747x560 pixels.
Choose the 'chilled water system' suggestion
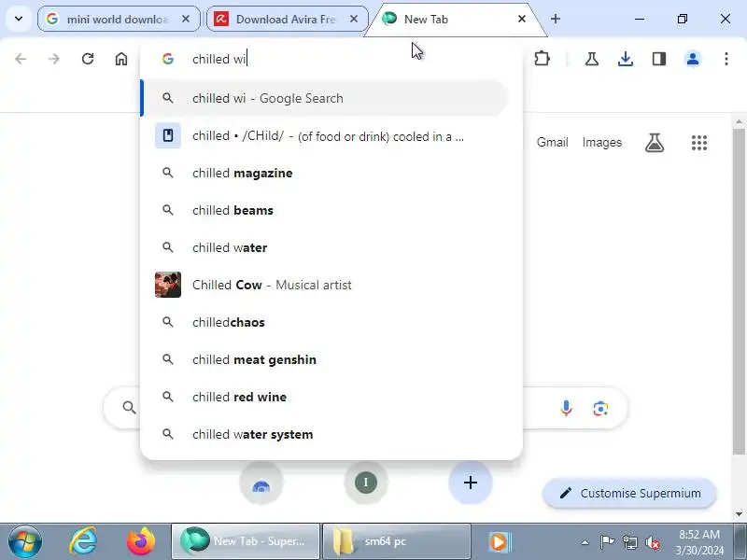(325, 434)
